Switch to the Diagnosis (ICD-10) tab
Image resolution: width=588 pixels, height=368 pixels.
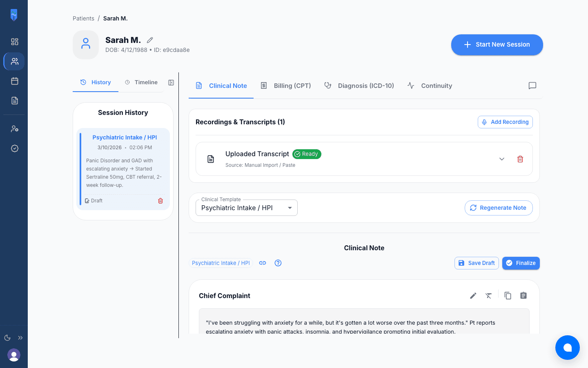tap(359, 86)
